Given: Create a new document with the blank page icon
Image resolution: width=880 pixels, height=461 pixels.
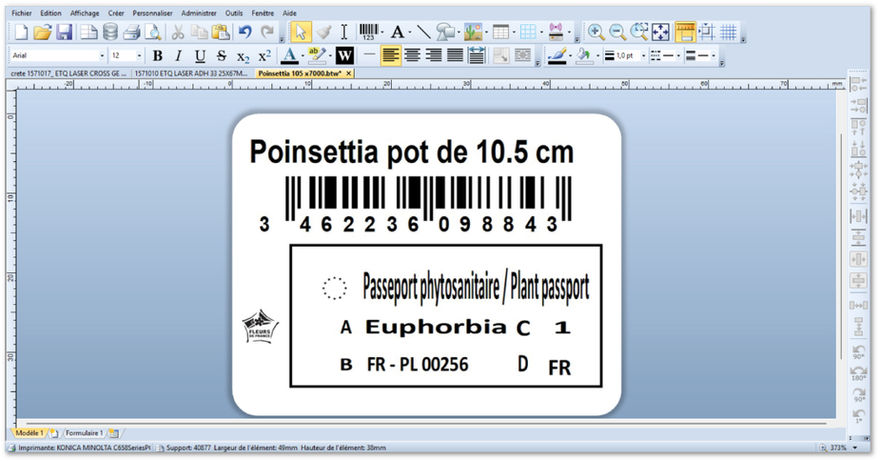Looking at the screenshot, I should (x=21, y=32).
